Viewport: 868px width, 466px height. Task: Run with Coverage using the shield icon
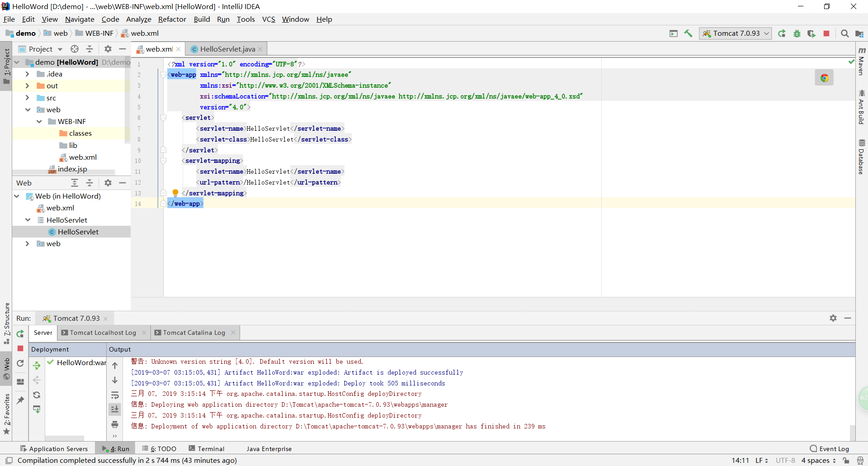point(811,33)
